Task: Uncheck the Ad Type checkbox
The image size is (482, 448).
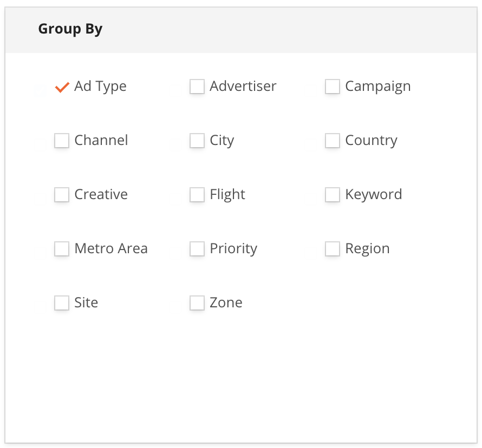Action: pyautogui.click(x=62, y=87)
